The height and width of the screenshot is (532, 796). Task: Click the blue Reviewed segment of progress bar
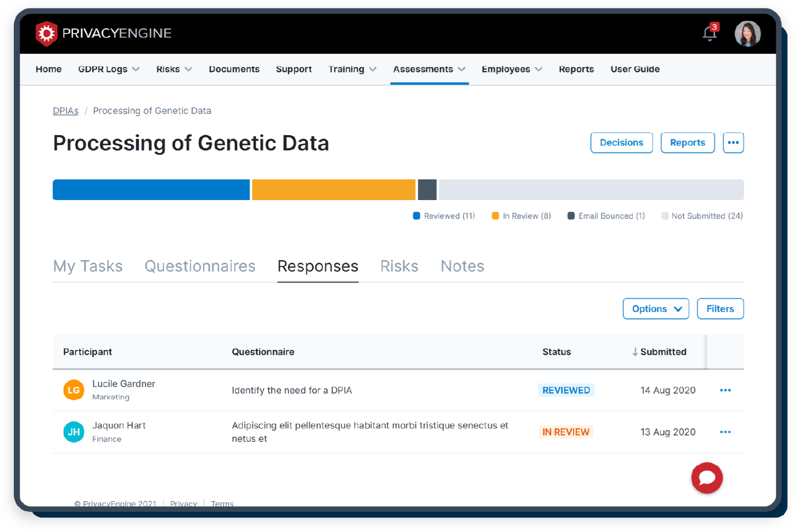pos(151,189)
